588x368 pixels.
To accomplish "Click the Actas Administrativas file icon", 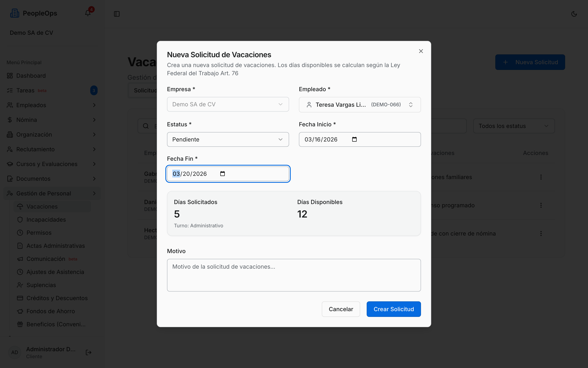I will [x=20, y=246].
